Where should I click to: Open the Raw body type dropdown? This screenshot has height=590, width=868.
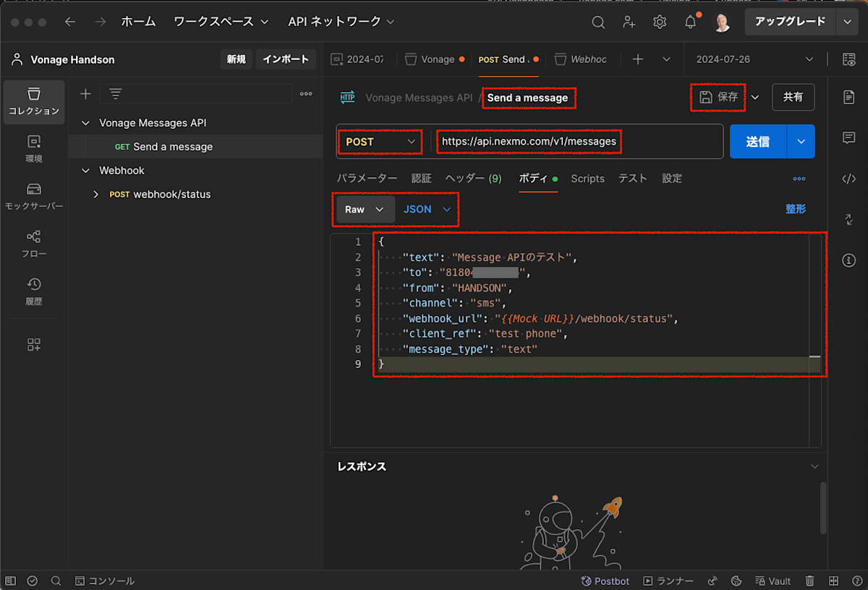[365, 209]
